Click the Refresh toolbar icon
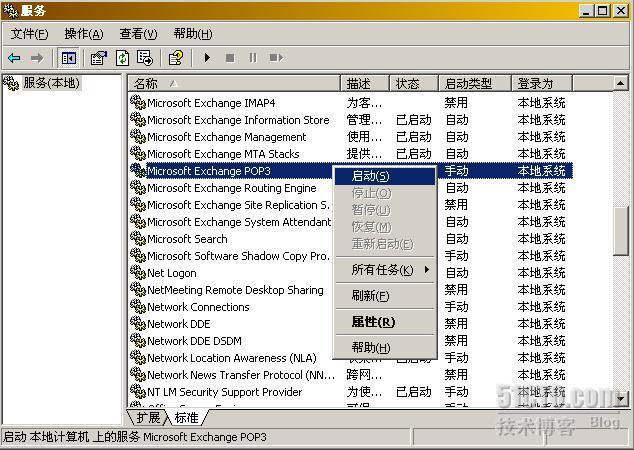 pyautogui.click(x=123, y=58)
